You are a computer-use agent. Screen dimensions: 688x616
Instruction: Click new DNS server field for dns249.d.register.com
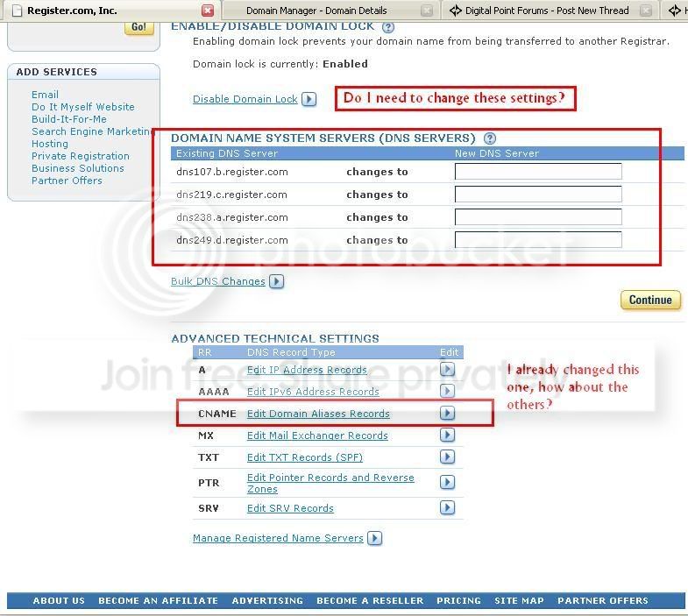[x=538, y=240]
